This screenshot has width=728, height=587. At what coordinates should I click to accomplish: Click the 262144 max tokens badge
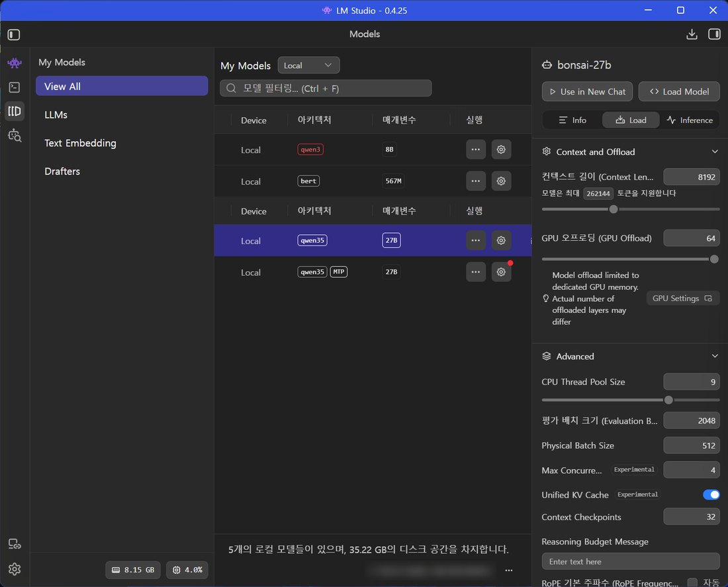598,193
